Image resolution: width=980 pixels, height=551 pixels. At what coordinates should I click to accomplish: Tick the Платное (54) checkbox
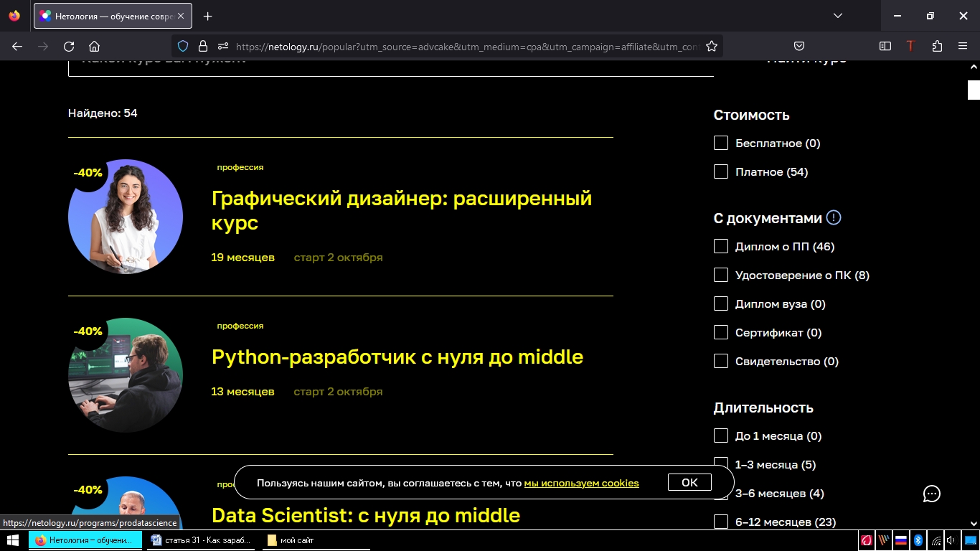[x=721, y=171]
